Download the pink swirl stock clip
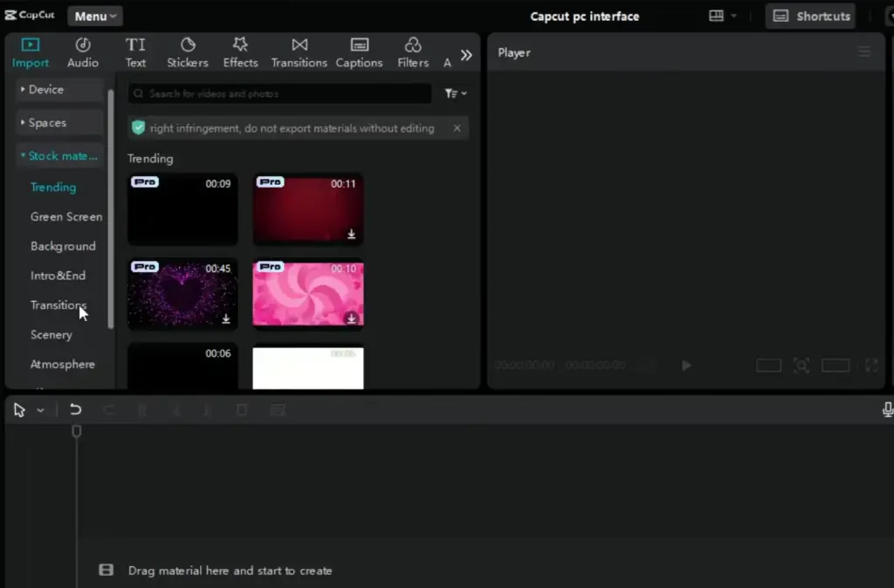This screenshot has height=588, width=894. point(352,319)
